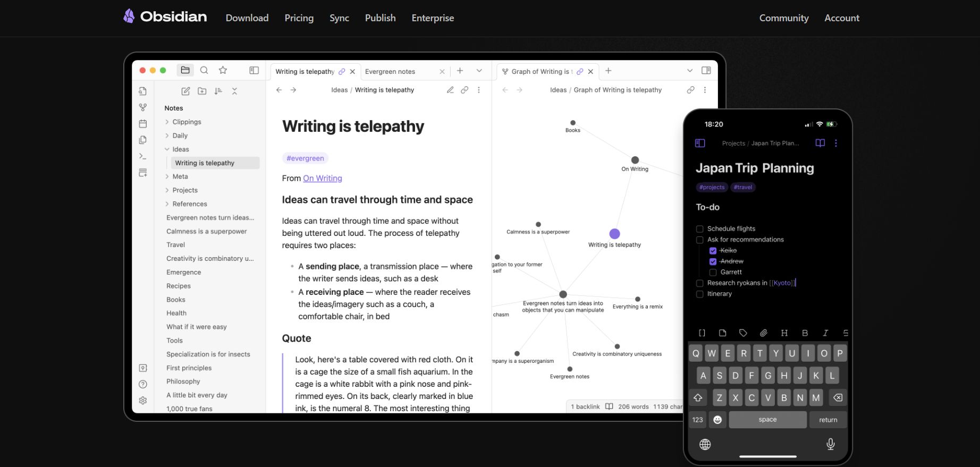Viewport: 980px width, 467px height.
Task: Uncheck the Andrew checkbox
Action: click(713, 262)
